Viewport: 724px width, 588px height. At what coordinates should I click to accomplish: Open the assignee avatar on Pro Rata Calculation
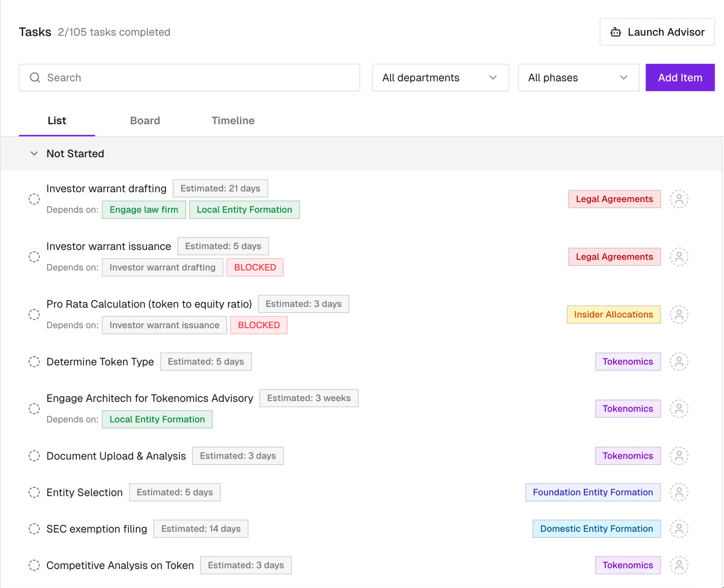(x=679, y=315)
